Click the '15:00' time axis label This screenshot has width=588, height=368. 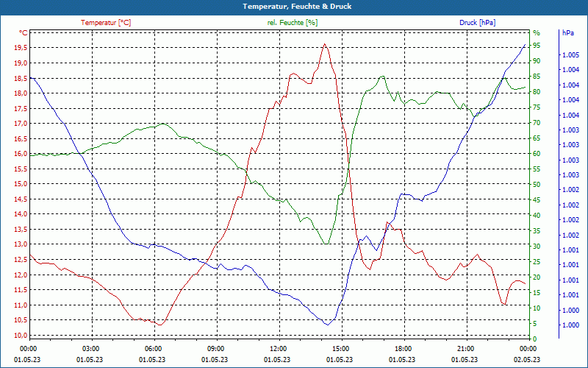(340, 349)
